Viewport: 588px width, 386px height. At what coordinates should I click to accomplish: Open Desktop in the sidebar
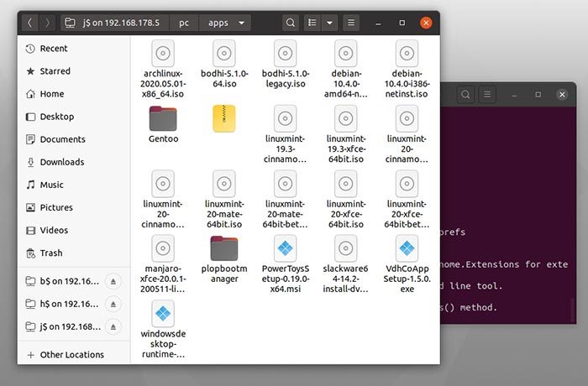pyautogui.click(x=74, y=117)
